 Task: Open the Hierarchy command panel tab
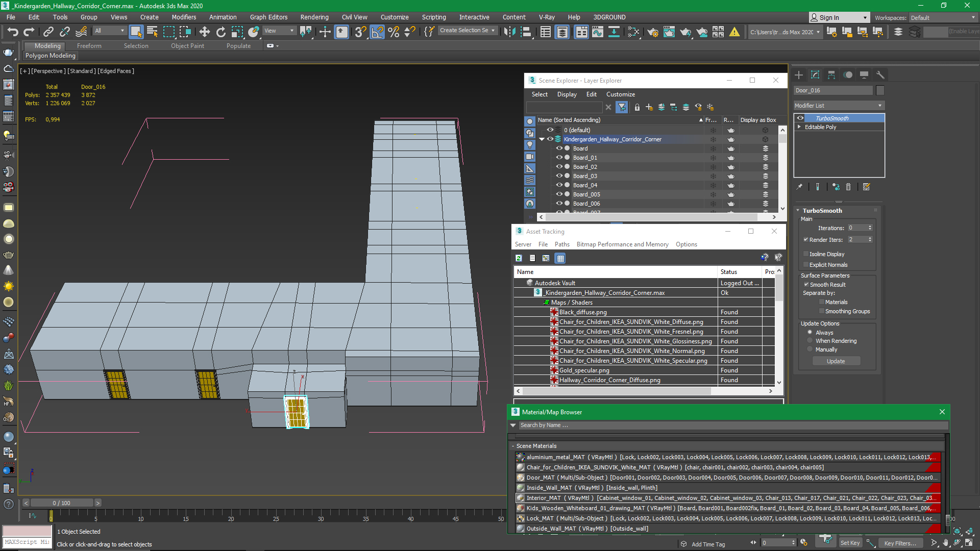tap(831, 75)
